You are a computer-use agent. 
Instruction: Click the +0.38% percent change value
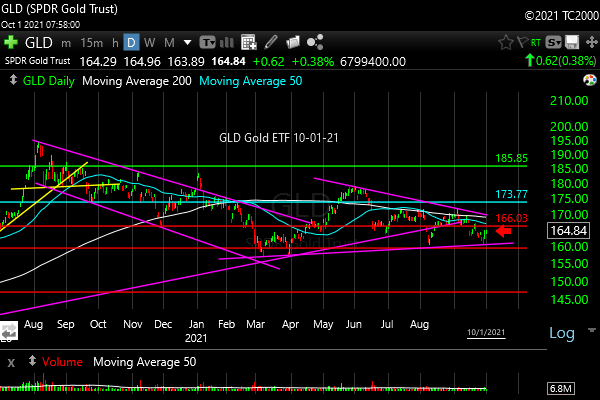pos(313,62)
